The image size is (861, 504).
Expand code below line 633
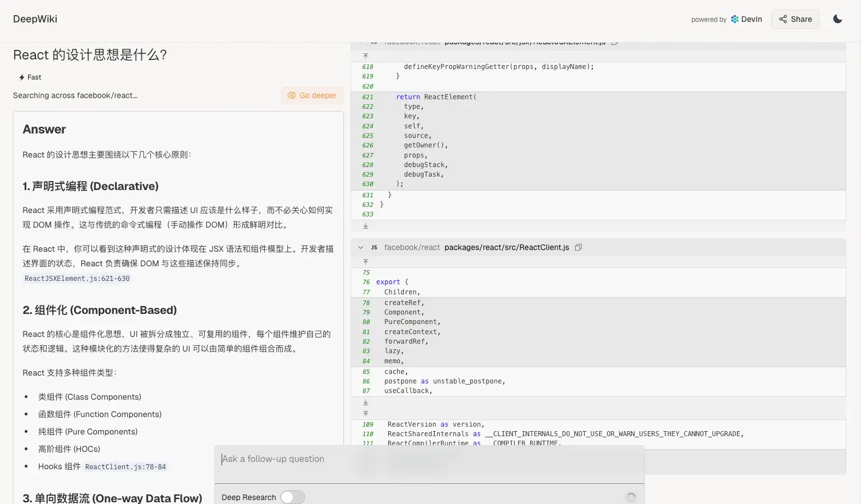coord(366,226)
